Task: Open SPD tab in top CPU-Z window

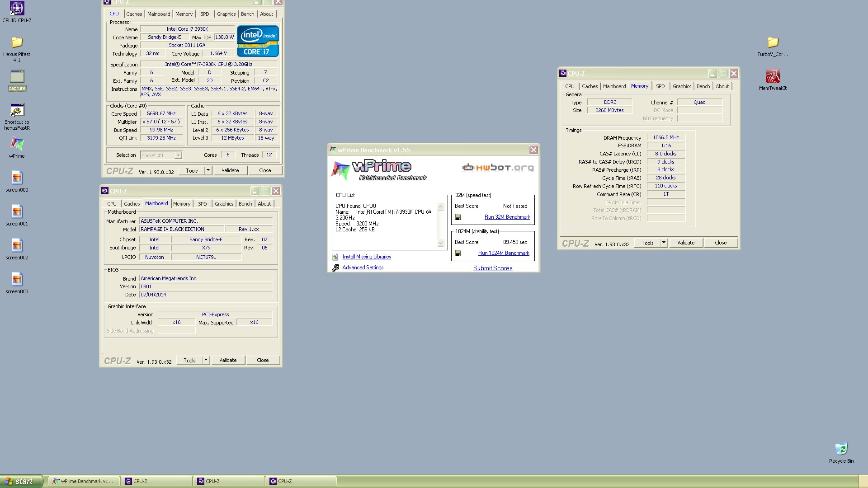Action: tap(205, 14)
